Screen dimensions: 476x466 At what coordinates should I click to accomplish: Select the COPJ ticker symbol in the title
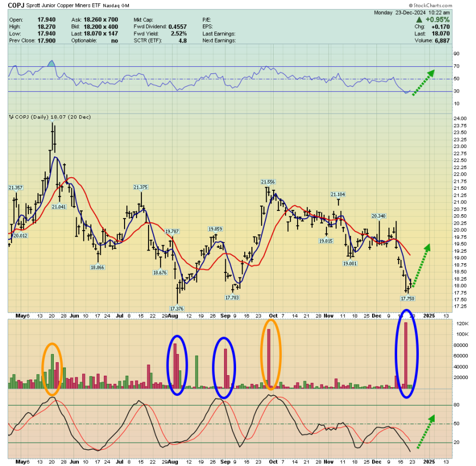[x=16, y=5]
